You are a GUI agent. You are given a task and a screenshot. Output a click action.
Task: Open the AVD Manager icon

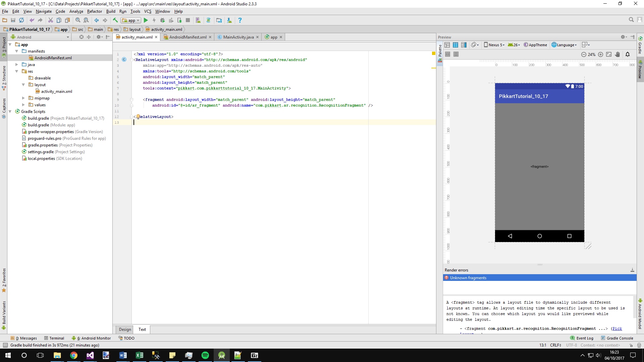(198, 20)
